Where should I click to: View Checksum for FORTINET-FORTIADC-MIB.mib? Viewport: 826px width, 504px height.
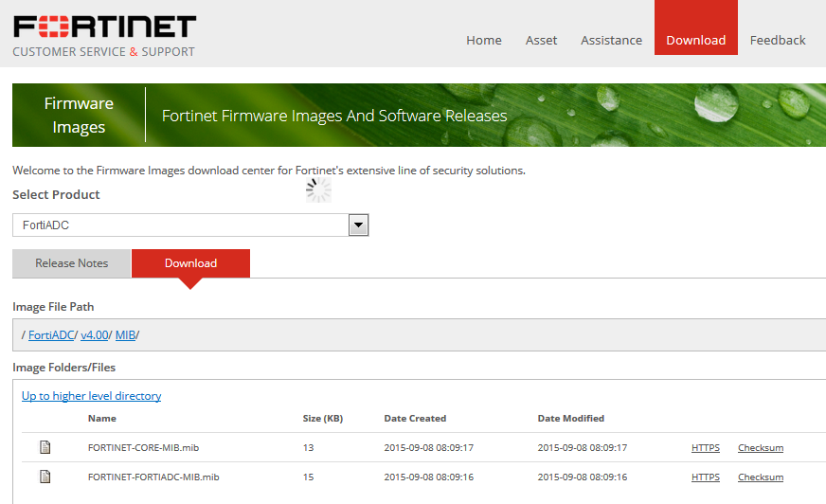761,477
